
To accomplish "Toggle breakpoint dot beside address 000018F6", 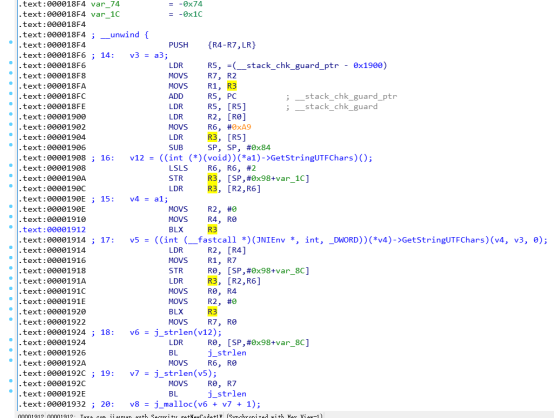I will 11,63.
